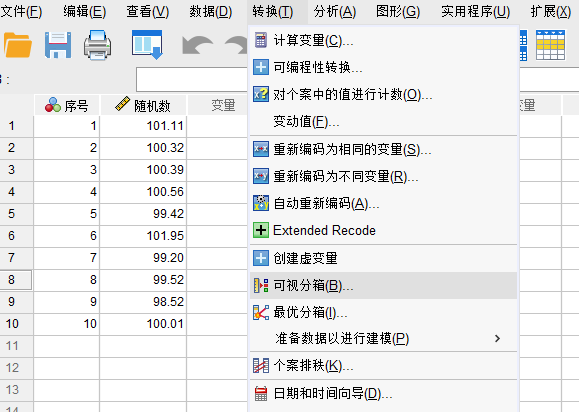Viewport: 579px width, 412px height.
Task: Click the calendar icon beside 日期和时间向导
Action: [x=261, y=394]
